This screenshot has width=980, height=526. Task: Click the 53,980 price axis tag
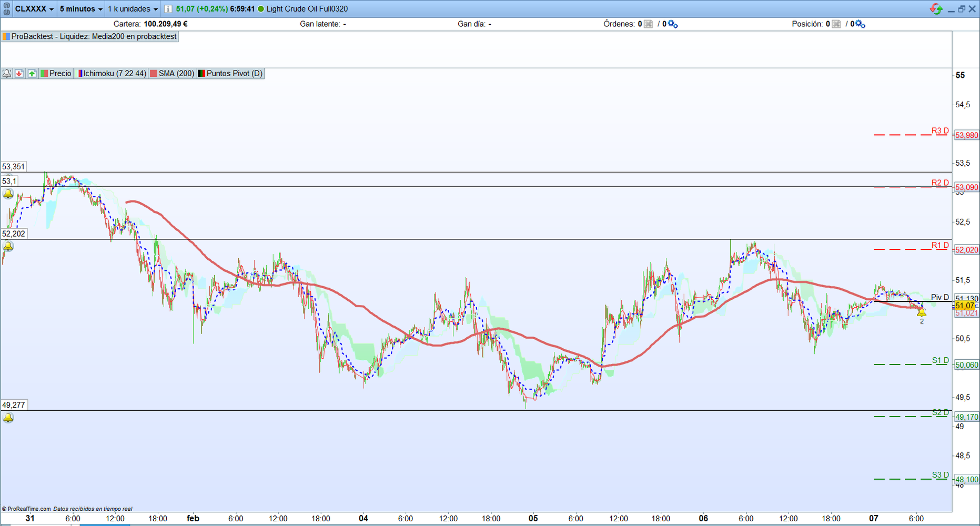click(x=967, y=135)
